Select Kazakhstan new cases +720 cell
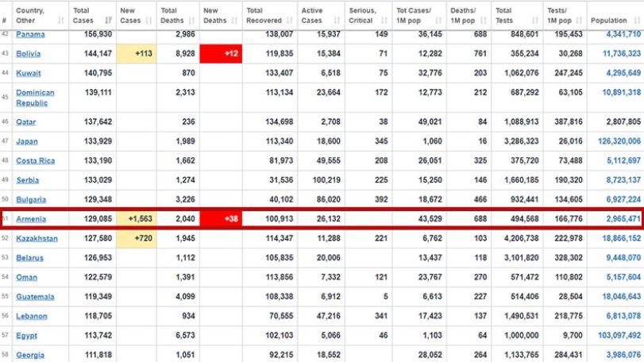The height and width of the screenshot is (362, 644). tap(137, 238)
